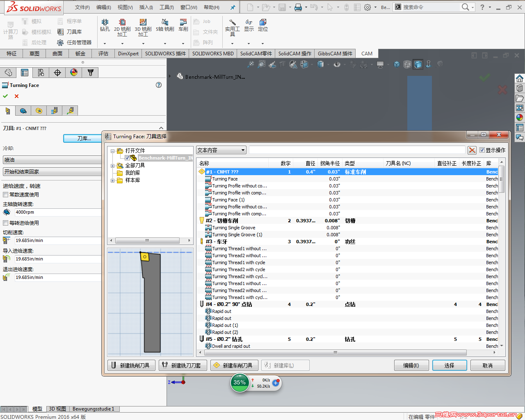Clear the tool filter with red X

(x=472, y=150)
